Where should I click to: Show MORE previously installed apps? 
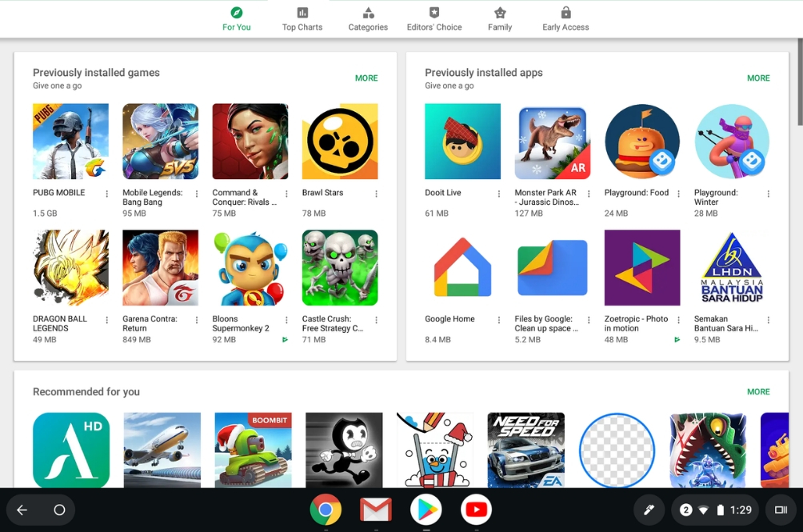pyautogui.click(x=758, y=78)
